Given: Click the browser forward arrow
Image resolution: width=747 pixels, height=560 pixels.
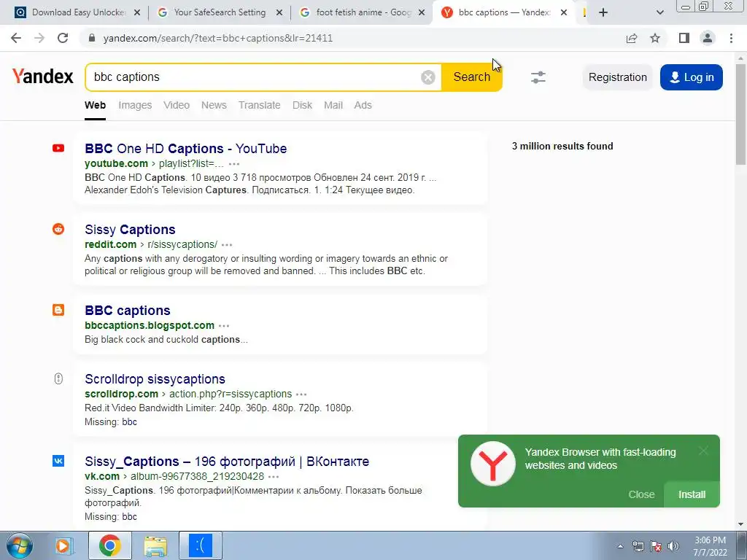Looking at the screenshot, I should [x=39, y=38].
